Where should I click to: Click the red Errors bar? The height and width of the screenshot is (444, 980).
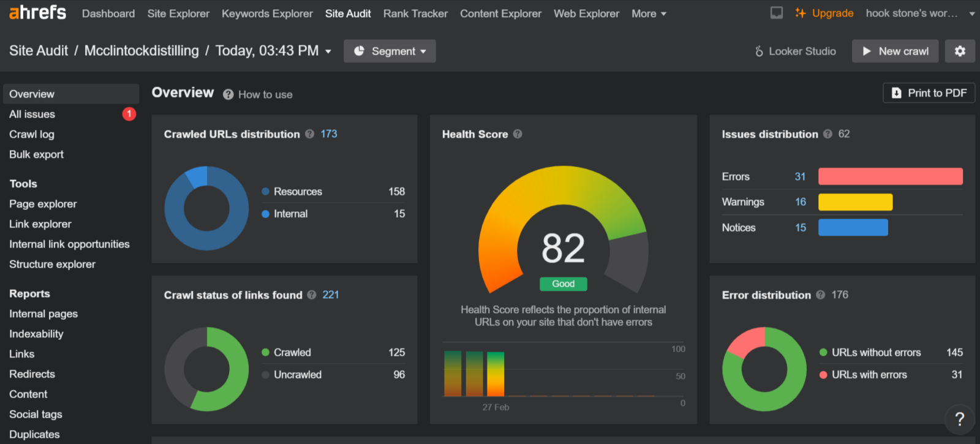891,176
